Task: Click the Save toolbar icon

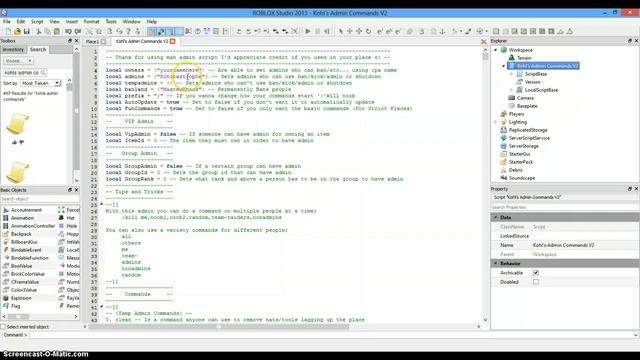Action: coord(27,31)
